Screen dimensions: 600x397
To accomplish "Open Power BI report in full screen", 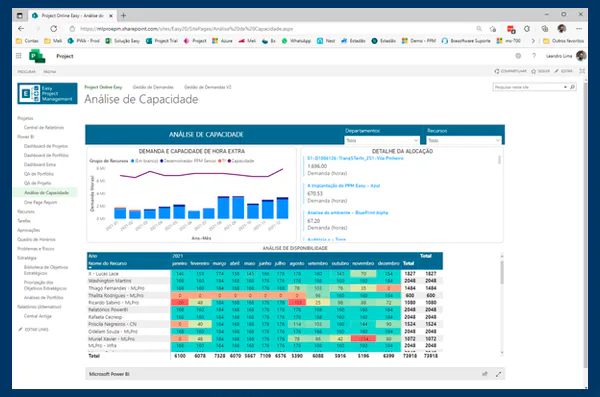I will pos(498,374).
